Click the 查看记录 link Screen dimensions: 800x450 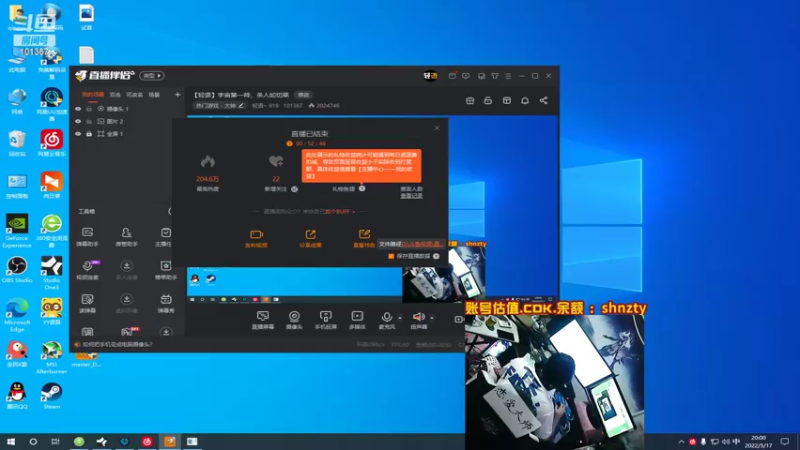(x=411, y=196)
